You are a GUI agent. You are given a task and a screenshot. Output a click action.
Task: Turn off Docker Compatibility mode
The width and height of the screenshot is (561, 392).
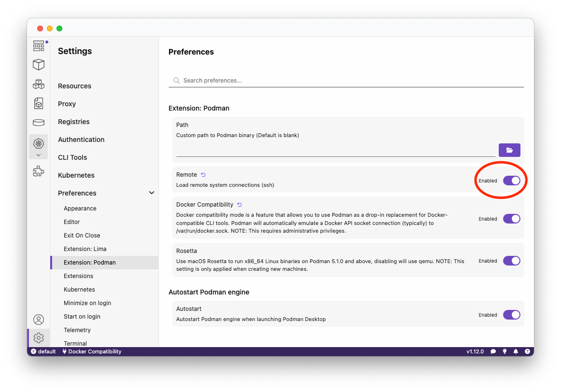[x=511, y=219]
